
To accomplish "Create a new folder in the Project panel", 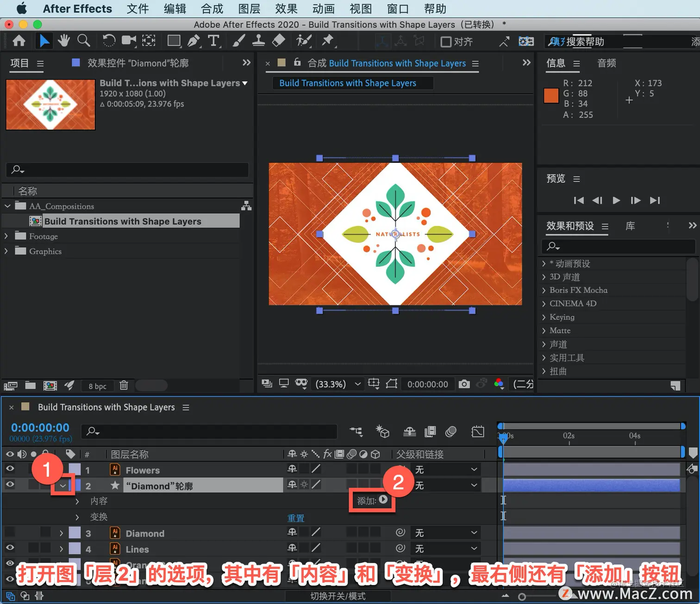I will click(x=31, y=385).
